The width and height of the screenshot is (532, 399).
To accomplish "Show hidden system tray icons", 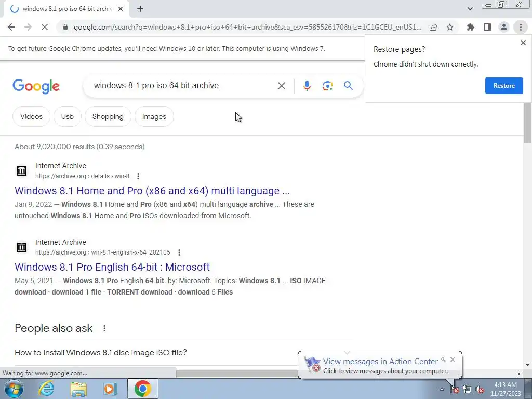I will (x=442, y=389).
